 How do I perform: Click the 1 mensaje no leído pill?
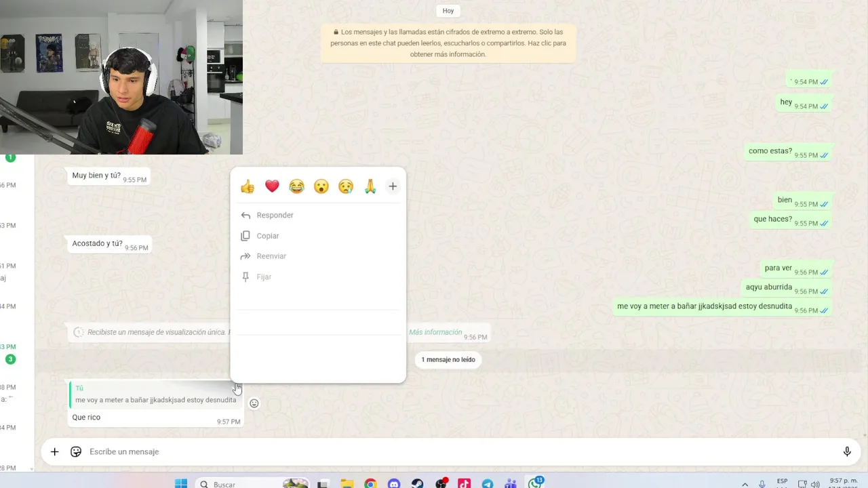click(448, 359)
